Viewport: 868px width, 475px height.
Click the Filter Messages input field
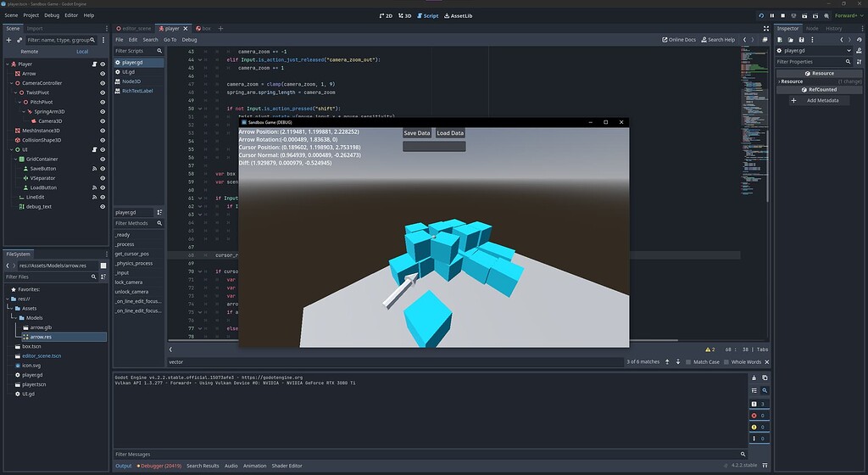[x=426, y=454]
